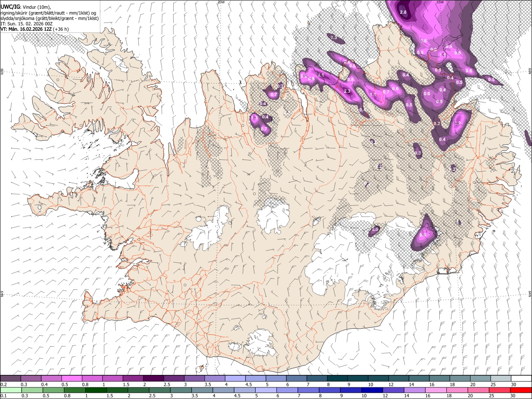
Task: Pick the dark teal upper swatch between 8 and 9
Action: pos(337,378)
